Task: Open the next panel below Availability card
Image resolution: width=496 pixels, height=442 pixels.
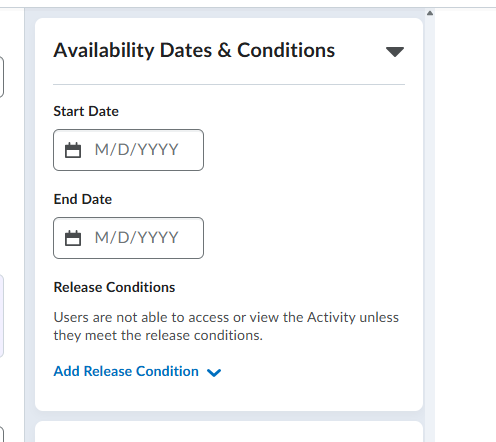Action: point(229,432)
